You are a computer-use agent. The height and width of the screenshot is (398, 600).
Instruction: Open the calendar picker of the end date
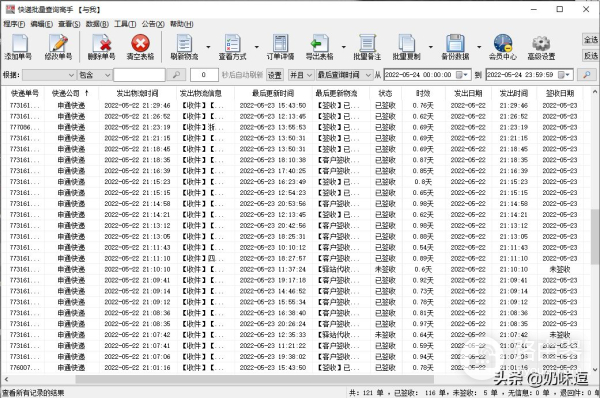pos(564,75)
